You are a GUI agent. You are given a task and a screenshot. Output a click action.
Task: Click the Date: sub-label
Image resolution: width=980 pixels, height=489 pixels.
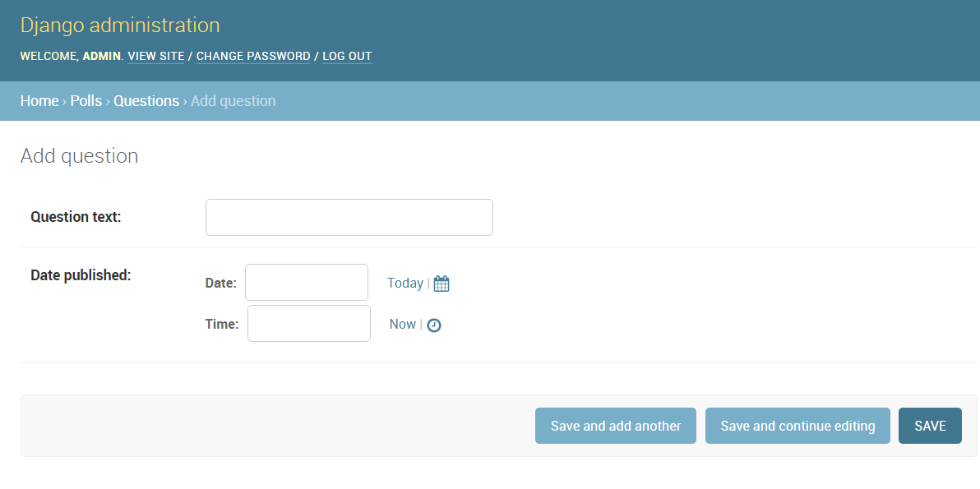pos(220,283)
